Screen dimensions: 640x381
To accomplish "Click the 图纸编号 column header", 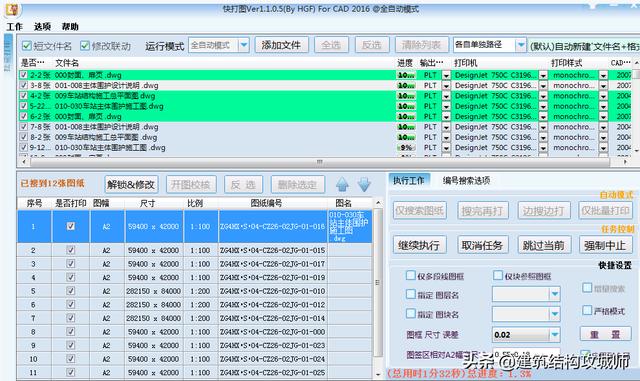I will [267, 203].
